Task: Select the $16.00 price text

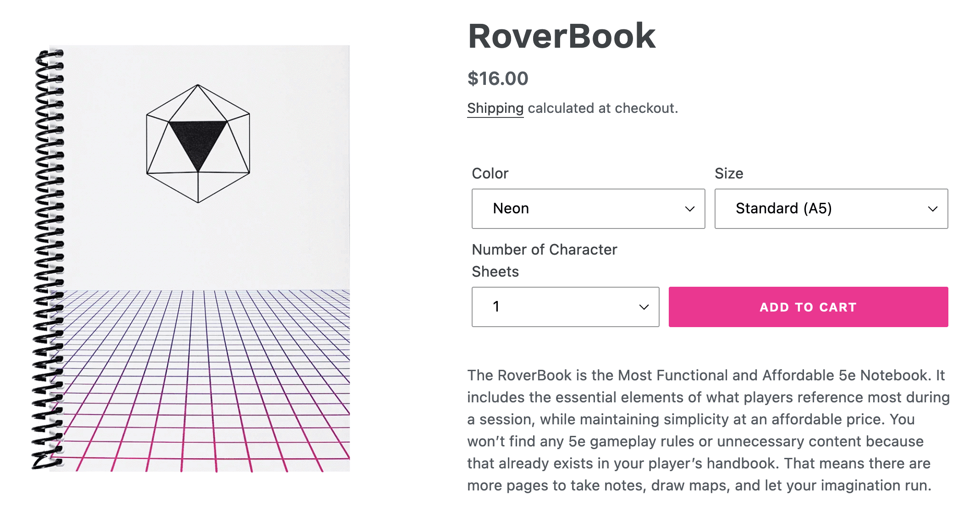Action: click(496, 78)
